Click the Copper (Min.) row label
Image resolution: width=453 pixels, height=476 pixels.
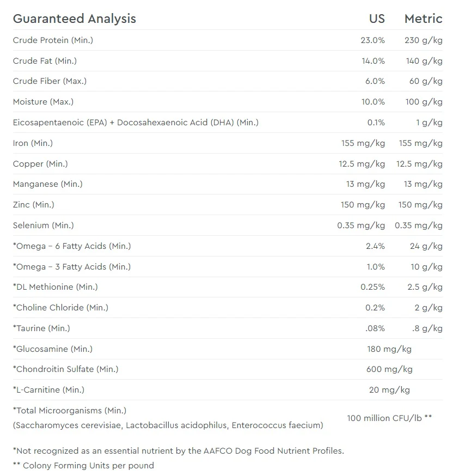click(40, 163)
